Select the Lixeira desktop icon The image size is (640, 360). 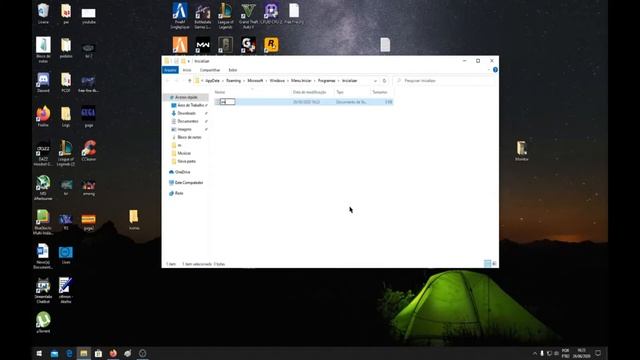[x=43, y=14]
